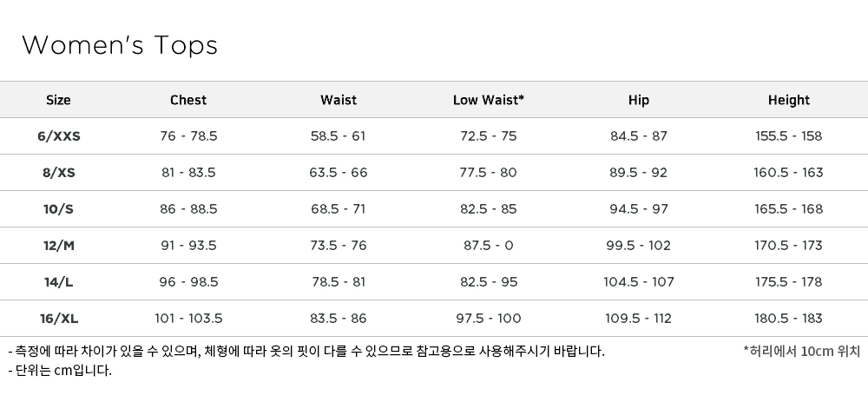This screenshot has height=402, width=868.
Task: Click chest value 76 - 78.5
Action: point(188,136)
